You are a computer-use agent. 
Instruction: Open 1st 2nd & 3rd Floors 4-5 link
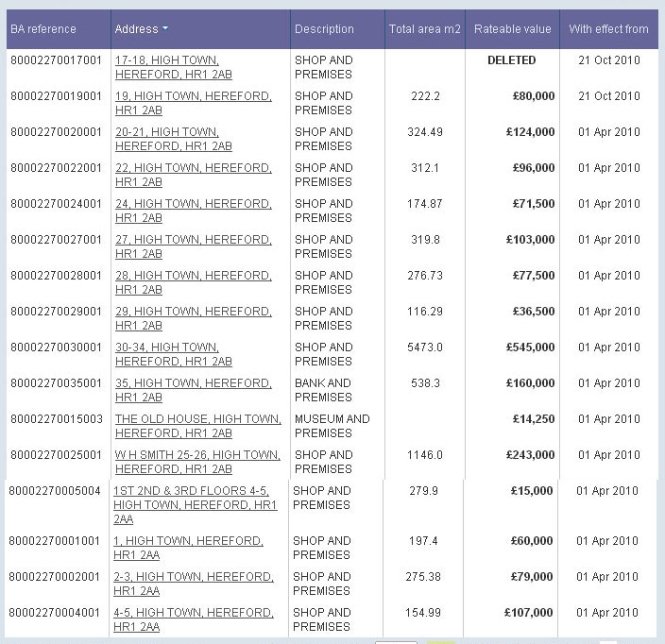[x=196, y=505]
